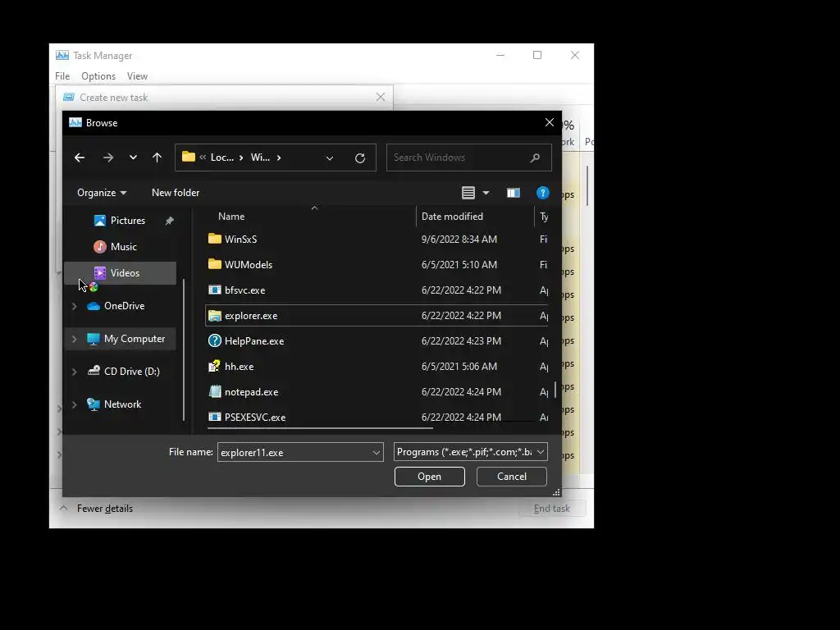Select Network in the navigation pane
This screenshot has width=840, height=630.
pyautogui.click(x=122, y=404)
